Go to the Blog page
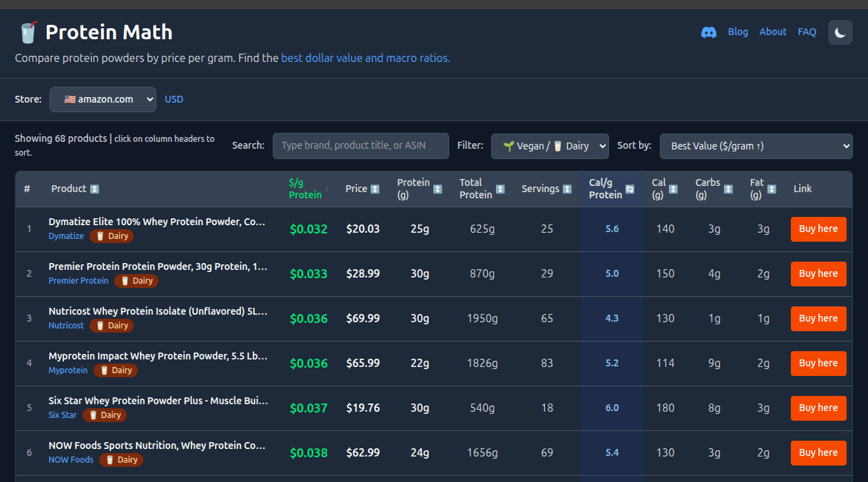This screenshot has height=482, width=868. (738, 32)
